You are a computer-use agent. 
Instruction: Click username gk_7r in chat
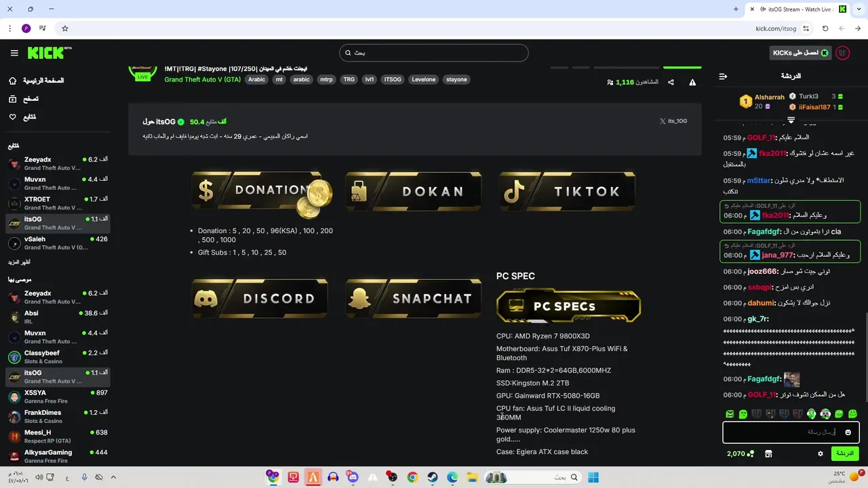pyautogui.click(x=757, y=319)
